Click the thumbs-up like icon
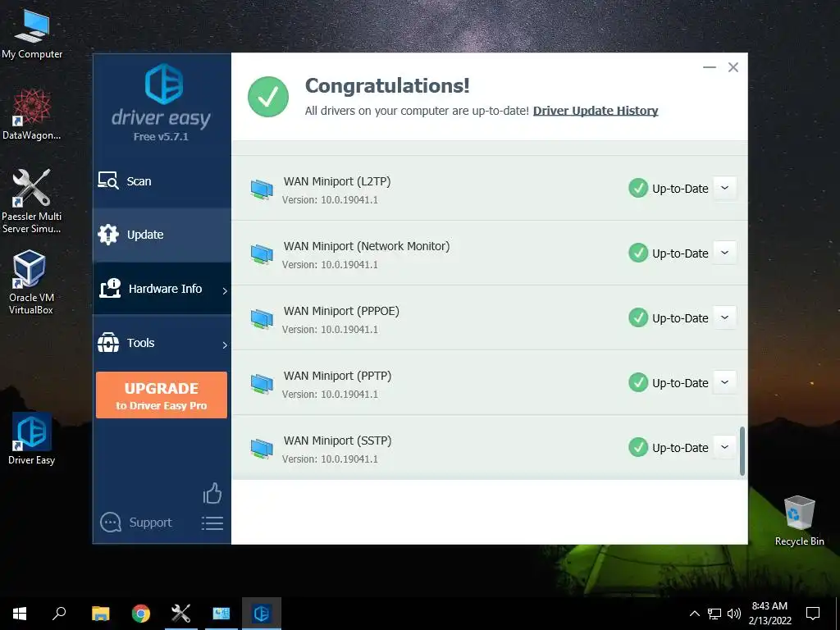This screenshot has width=840, height=630. click(x=212, y=493)
